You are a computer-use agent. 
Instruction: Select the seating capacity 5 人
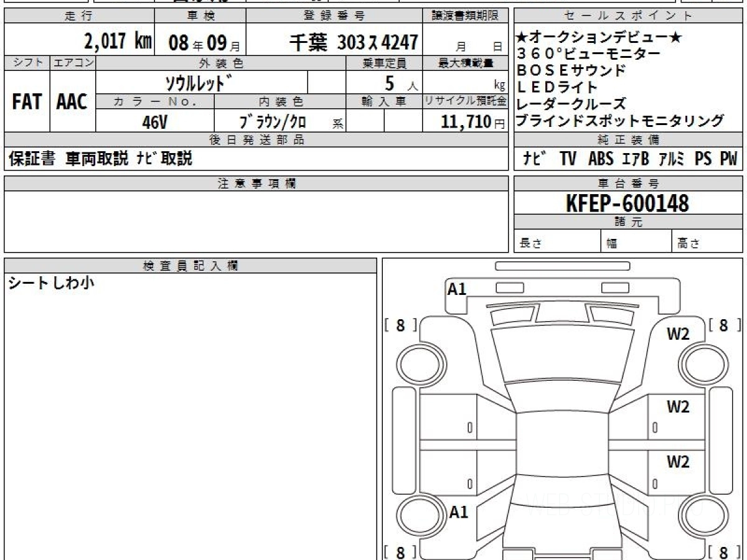(402, 83)
